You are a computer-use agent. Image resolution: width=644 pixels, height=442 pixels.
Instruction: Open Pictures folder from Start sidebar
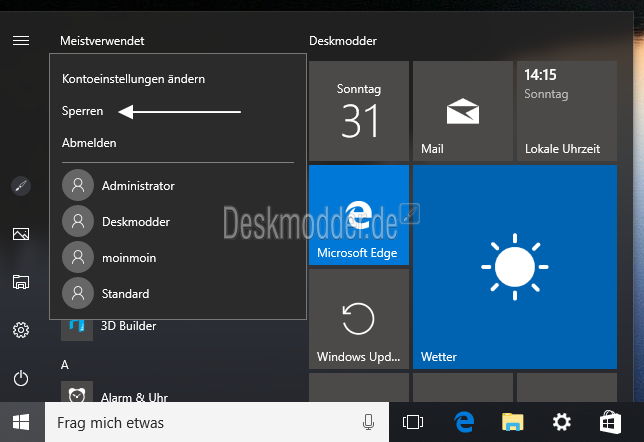21,234
